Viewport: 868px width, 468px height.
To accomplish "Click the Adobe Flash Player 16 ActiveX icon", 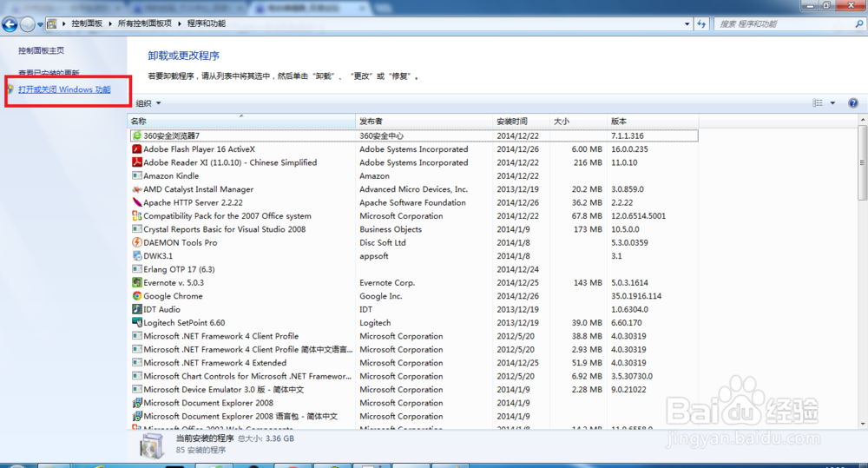I will pos(137,149).
